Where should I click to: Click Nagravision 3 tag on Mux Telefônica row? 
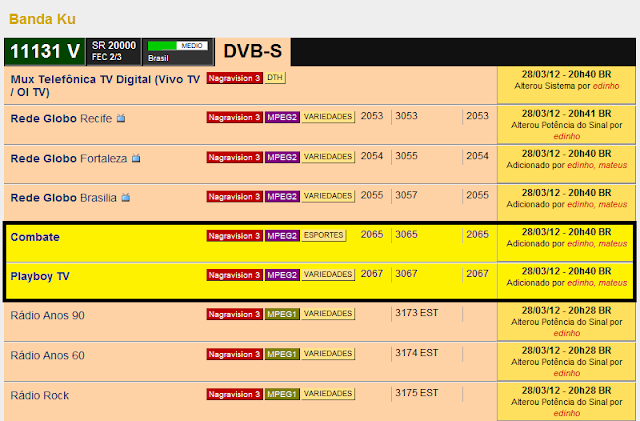(234, 78)
